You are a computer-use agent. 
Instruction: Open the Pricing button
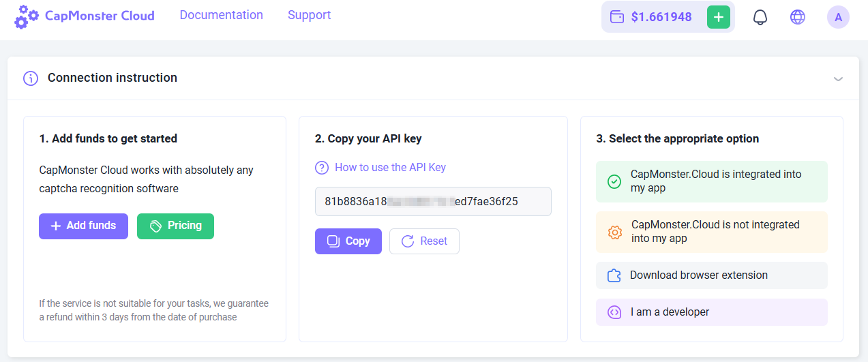[x=175, y=226]
